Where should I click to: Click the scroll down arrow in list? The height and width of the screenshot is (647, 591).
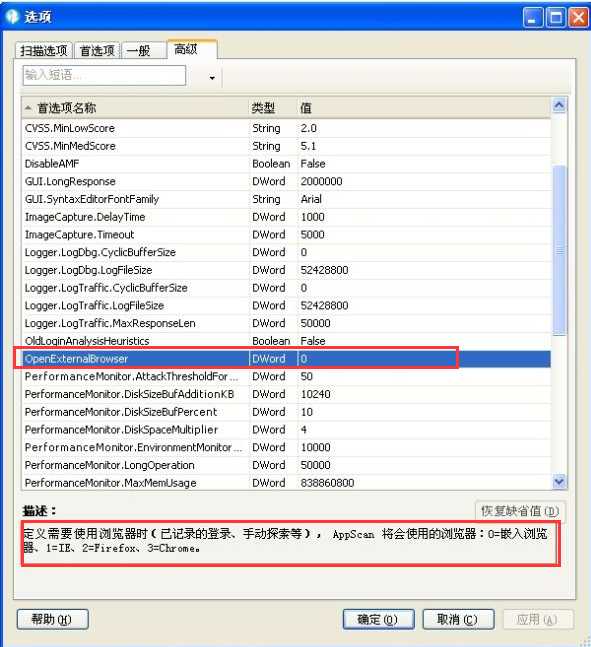click(559, 481)
